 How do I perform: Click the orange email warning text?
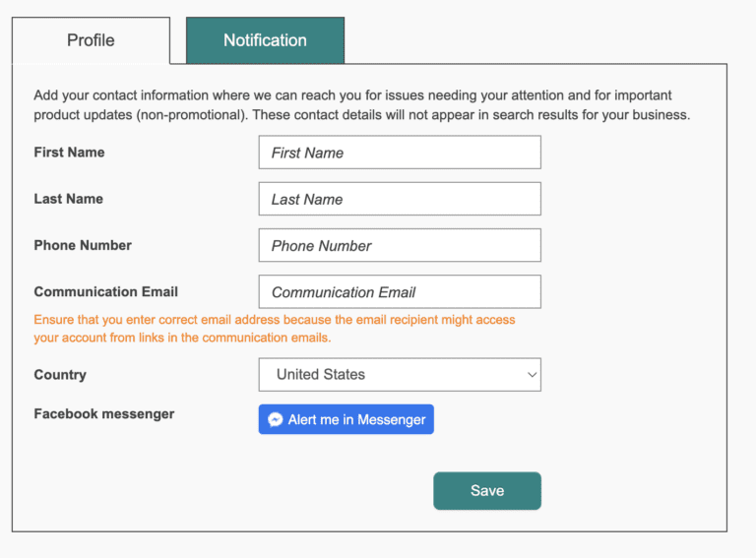274,329
